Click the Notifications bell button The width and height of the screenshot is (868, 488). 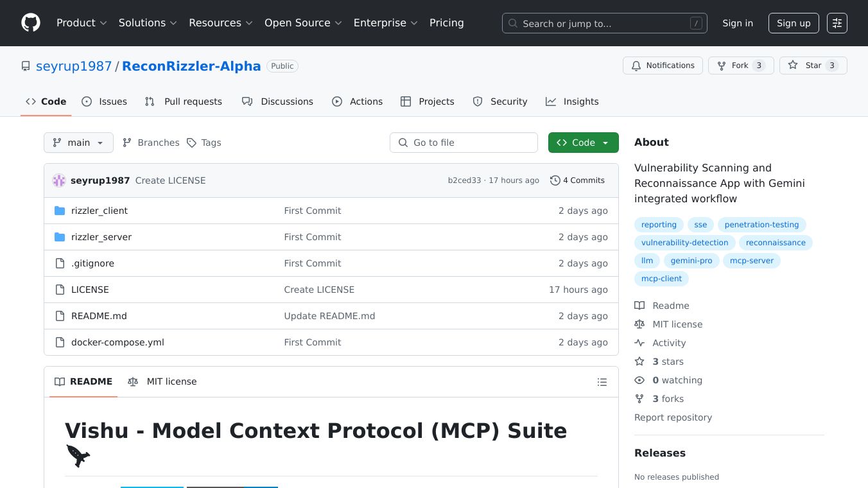point(663,65)
